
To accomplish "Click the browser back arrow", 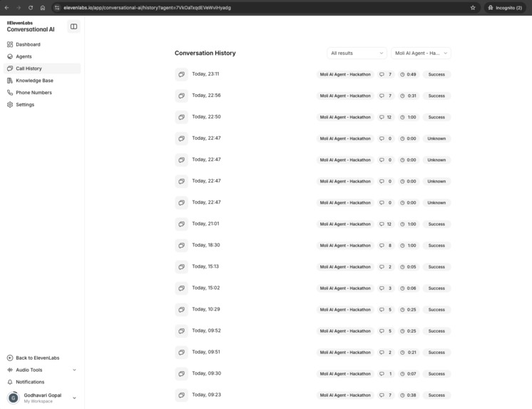I will click(x=7, y=7).
